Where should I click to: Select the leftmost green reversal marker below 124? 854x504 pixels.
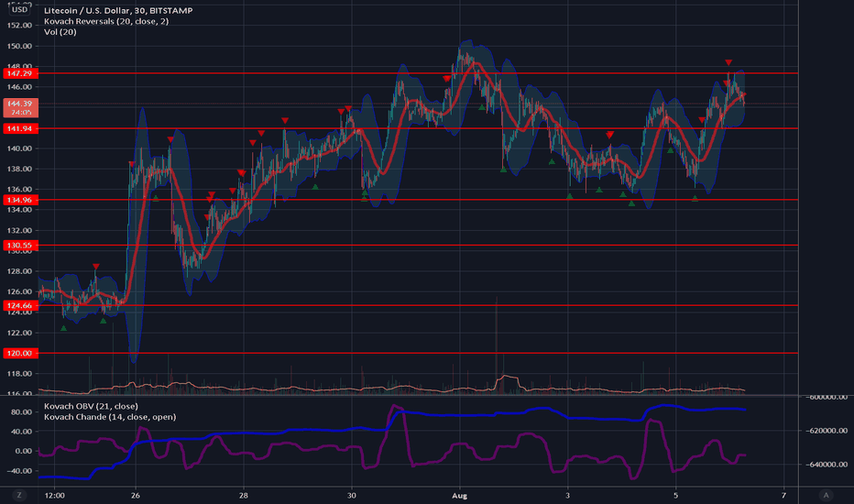coord(64,329)
